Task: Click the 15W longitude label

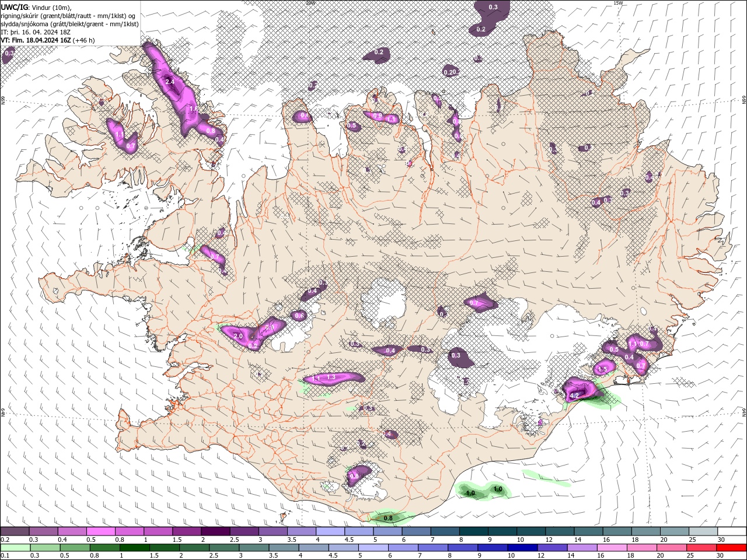Action: point(618,3)
